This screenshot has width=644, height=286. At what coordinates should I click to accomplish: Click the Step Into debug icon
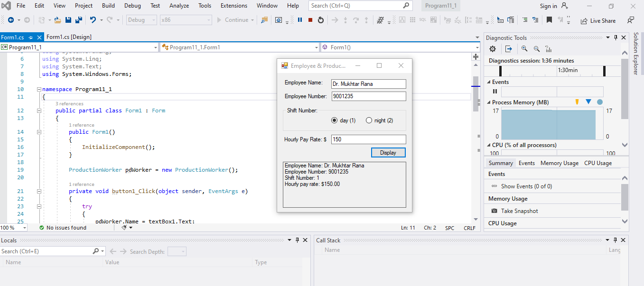pyautogui.click(x=345, y=20)
